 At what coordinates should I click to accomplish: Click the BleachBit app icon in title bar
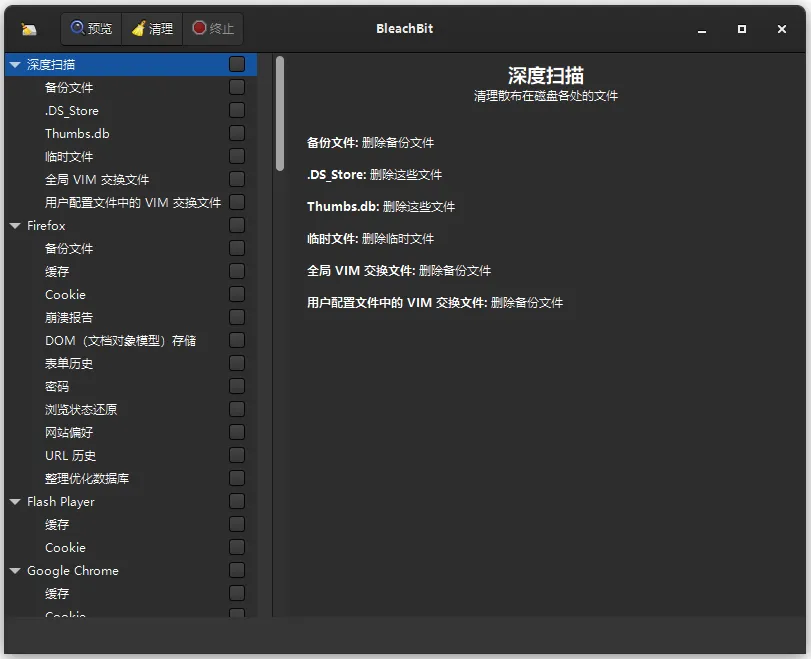click(x=29, y=29)
